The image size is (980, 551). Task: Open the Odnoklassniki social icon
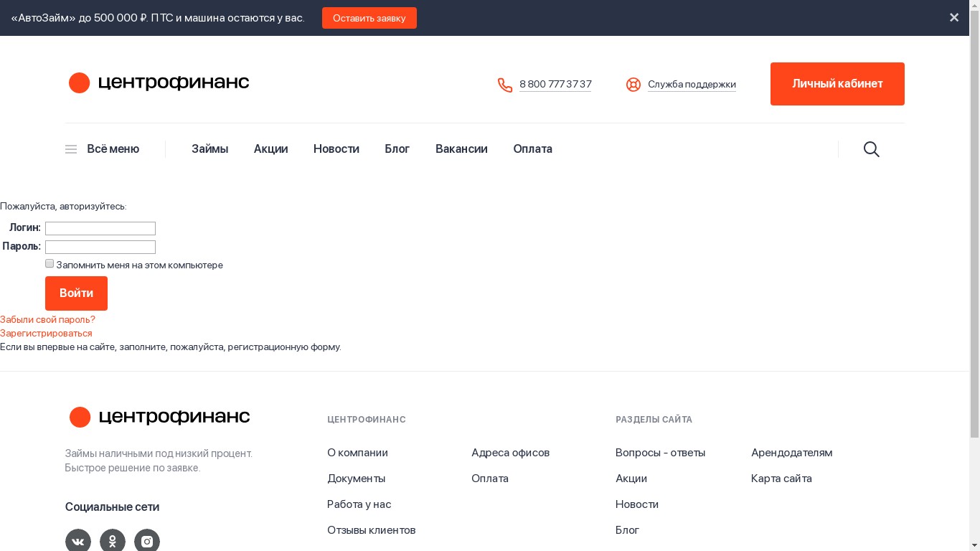click(x=113, y=541)
